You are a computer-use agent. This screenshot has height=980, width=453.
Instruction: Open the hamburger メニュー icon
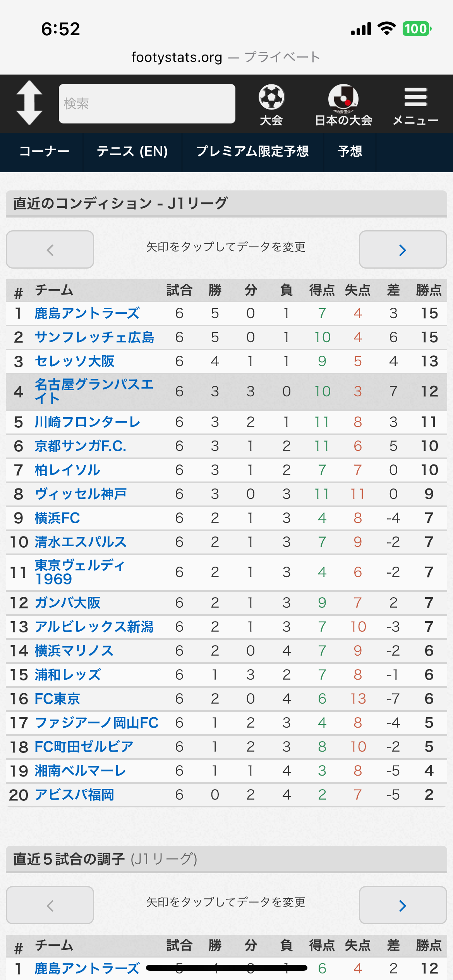[415, 106]
